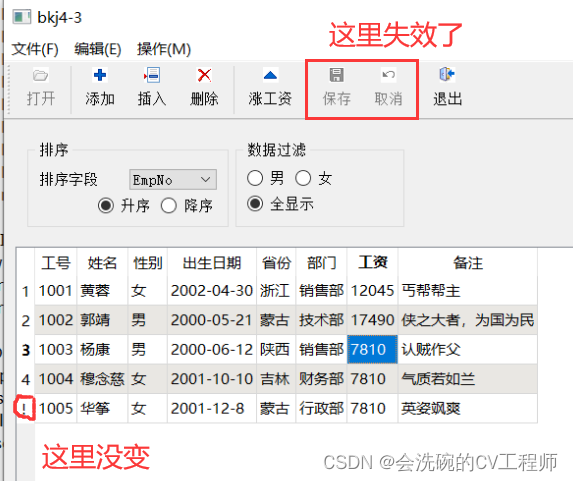This screenshot has height=481, width=573.
Task: Click the name cell 黄蓉
Action: point(102,291)
